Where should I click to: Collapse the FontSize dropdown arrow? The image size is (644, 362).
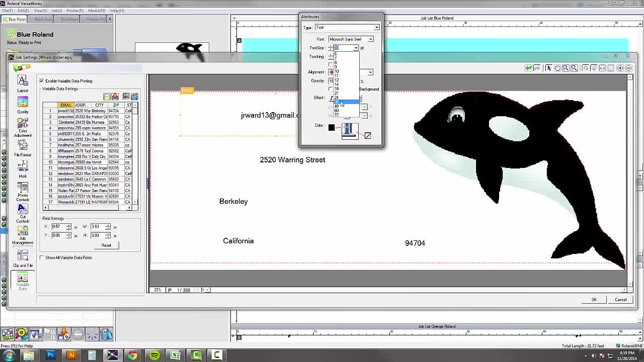[356, 48]
